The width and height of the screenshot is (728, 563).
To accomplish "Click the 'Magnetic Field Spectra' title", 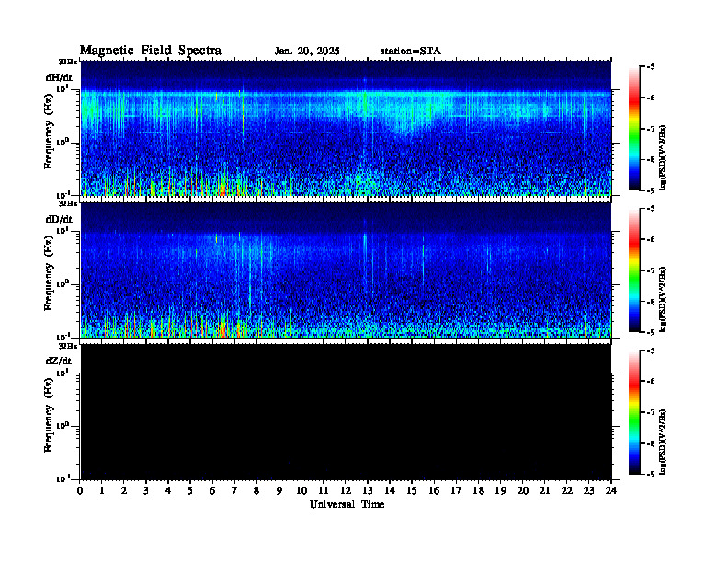I will tap(151, 51).
